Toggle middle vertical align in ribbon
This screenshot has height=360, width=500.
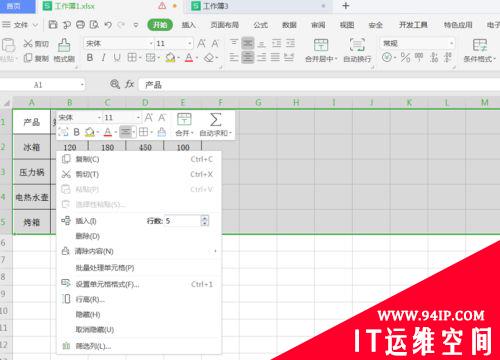[248, 43]
